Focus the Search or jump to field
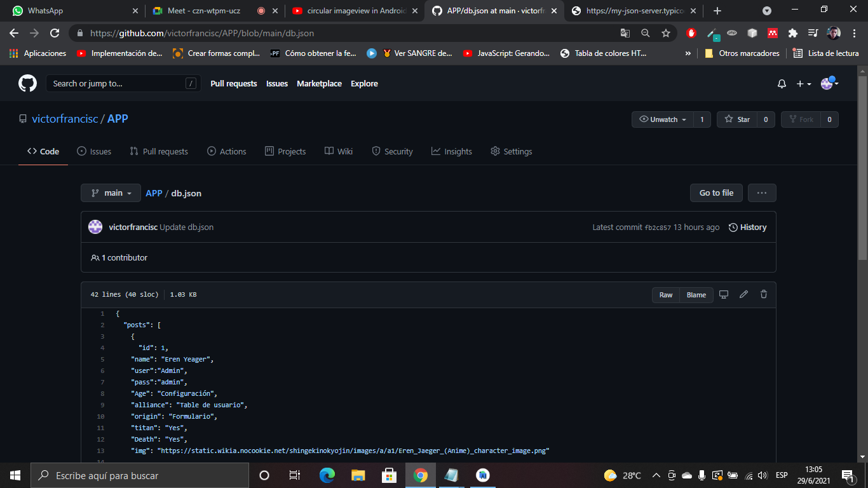Image resolution: width=868 pixels, height=488 pixels. pos(123,83)
